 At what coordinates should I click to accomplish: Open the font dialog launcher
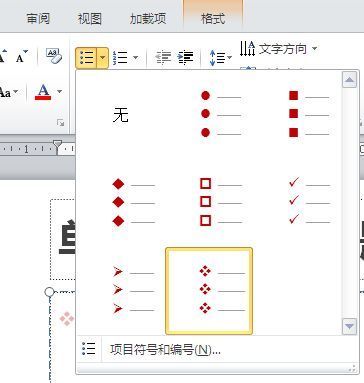pyautogui.click(x=60, y=123)
